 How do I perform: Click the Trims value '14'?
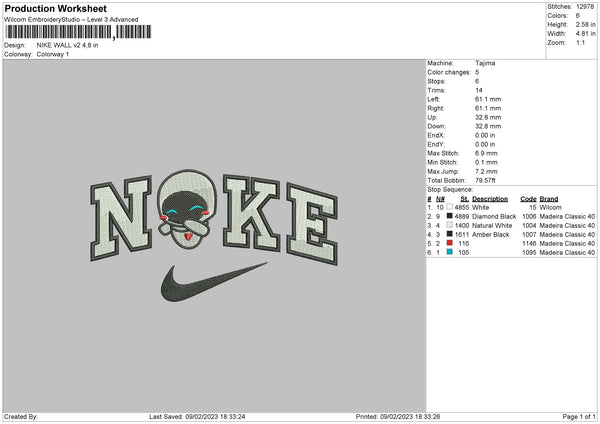(479, 90)
